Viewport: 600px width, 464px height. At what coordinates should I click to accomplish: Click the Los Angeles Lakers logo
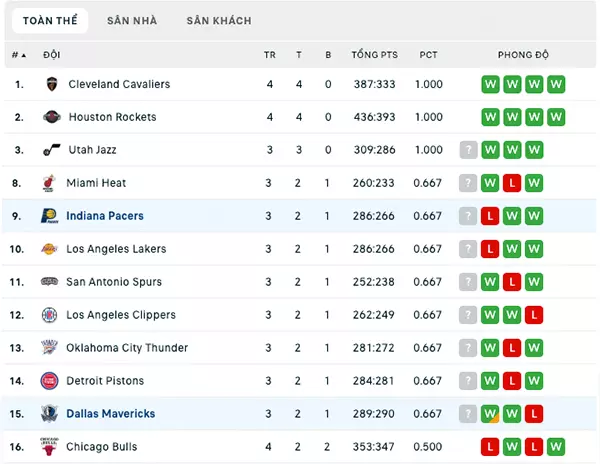pyautogui.click(x=49, y=249)
